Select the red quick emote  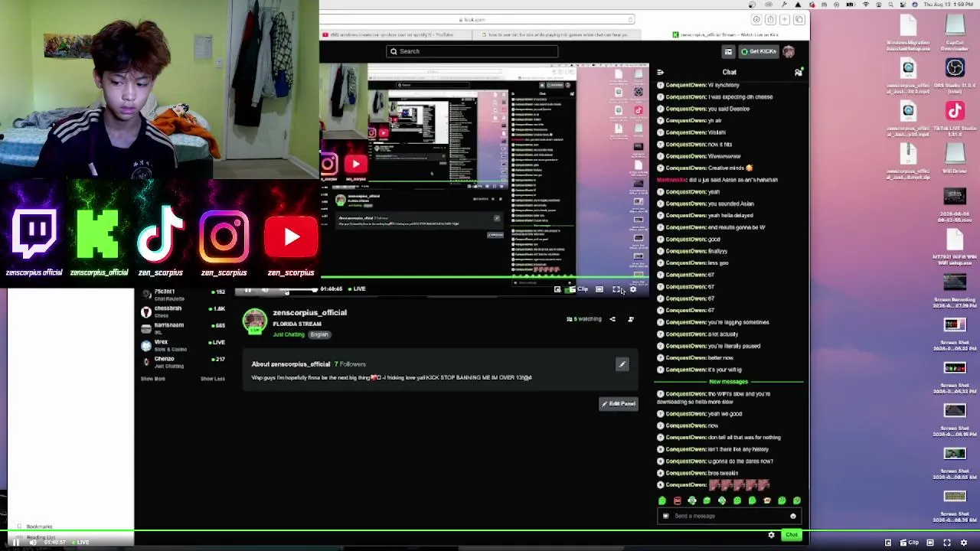pos(677,500)
